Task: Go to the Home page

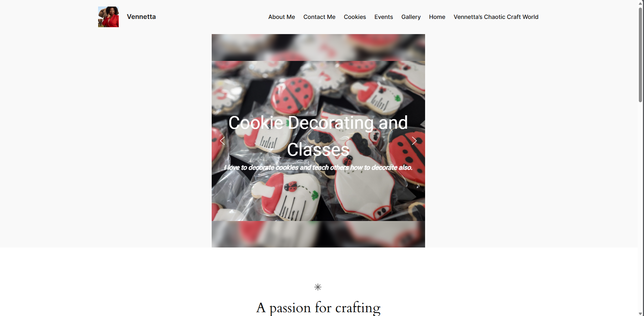Action: click(x=437, y=17)
